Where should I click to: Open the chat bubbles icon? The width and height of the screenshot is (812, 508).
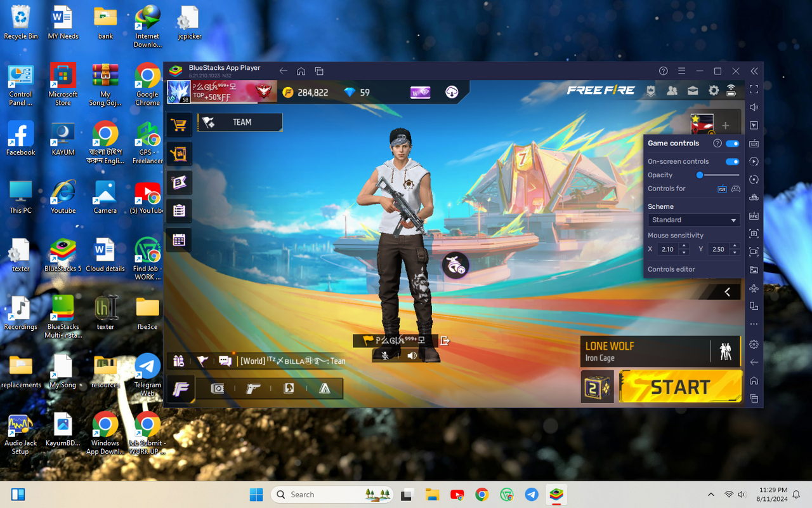225,361
